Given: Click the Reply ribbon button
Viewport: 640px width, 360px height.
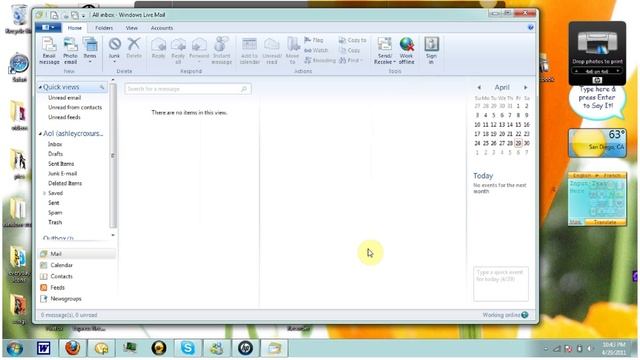Looking at the screenshot, I should coord(158,49).
